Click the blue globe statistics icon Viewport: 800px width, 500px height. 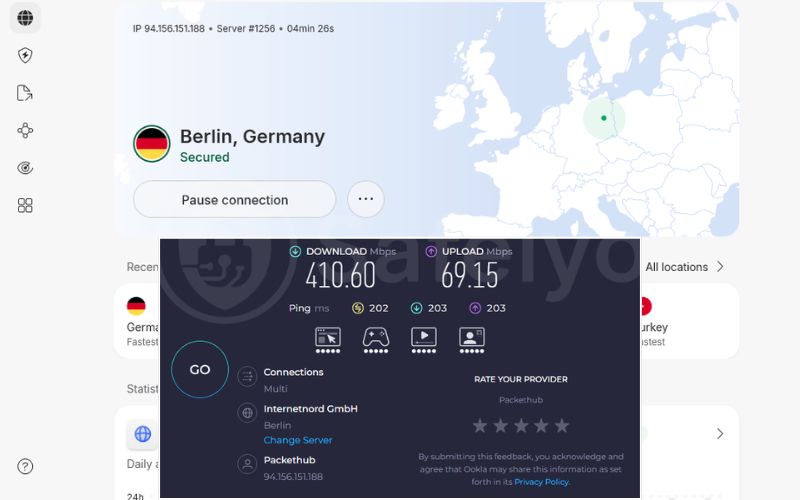pyautogui.click(x=142, y=434)
